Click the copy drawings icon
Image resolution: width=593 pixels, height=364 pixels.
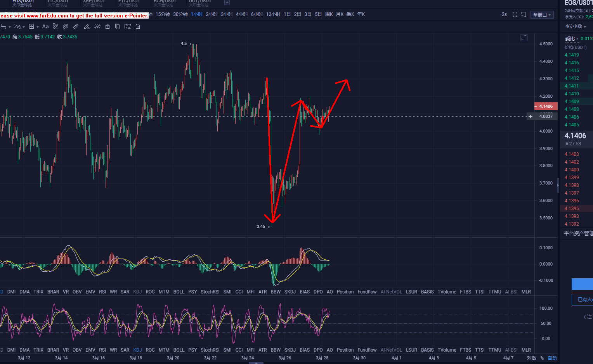tap(117, 27)
